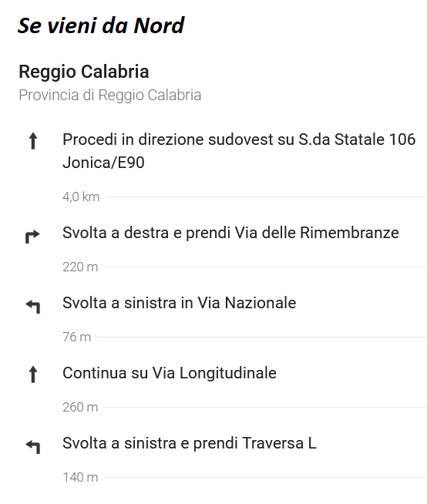
Task: Click the 140 m distance label
Action: [80, 477]
